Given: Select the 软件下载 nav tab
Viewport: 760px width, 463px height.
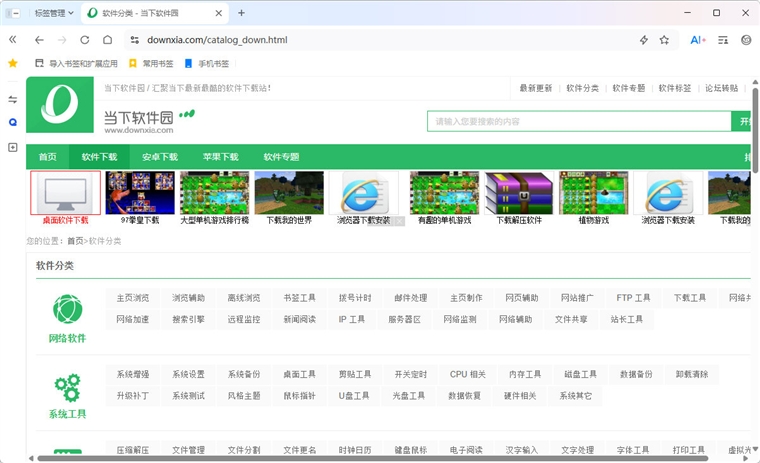Looking at the screenshot, I should [99, 157].
